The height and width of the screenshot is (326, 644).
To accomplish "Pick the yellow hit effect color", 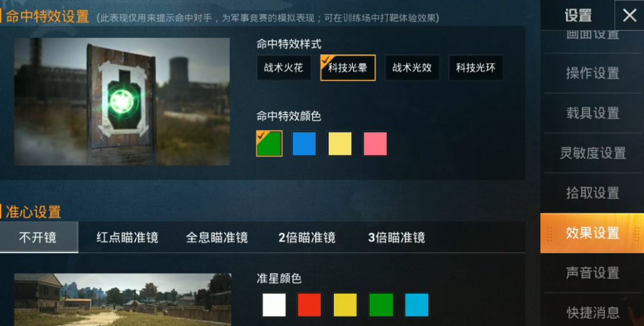I will pyautogui.click(x=340, y=144).
